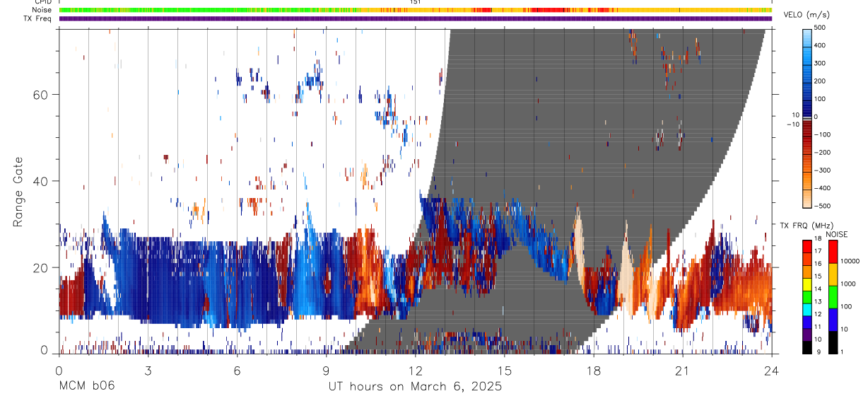The image size is (868, 401).
Task: Click the NOISE legend title
Action: (836, 234)
